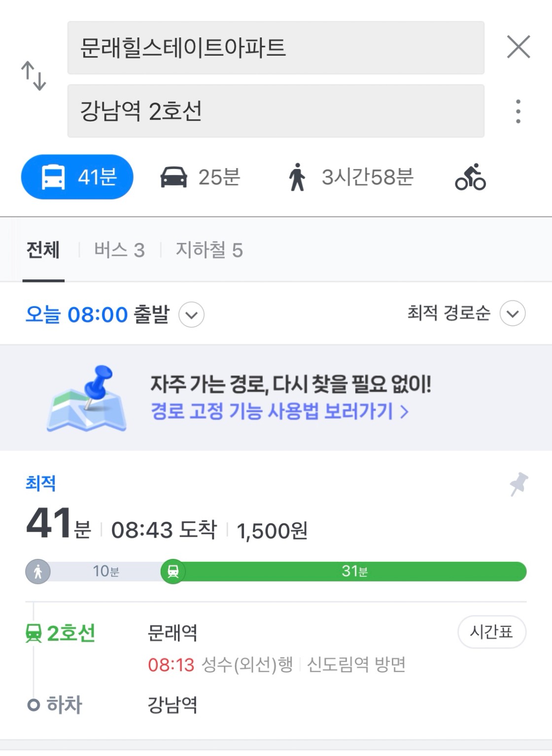Screen dimensions: 552x756
Task: Select the bicycle route mode icon
Action: point(470,177)
